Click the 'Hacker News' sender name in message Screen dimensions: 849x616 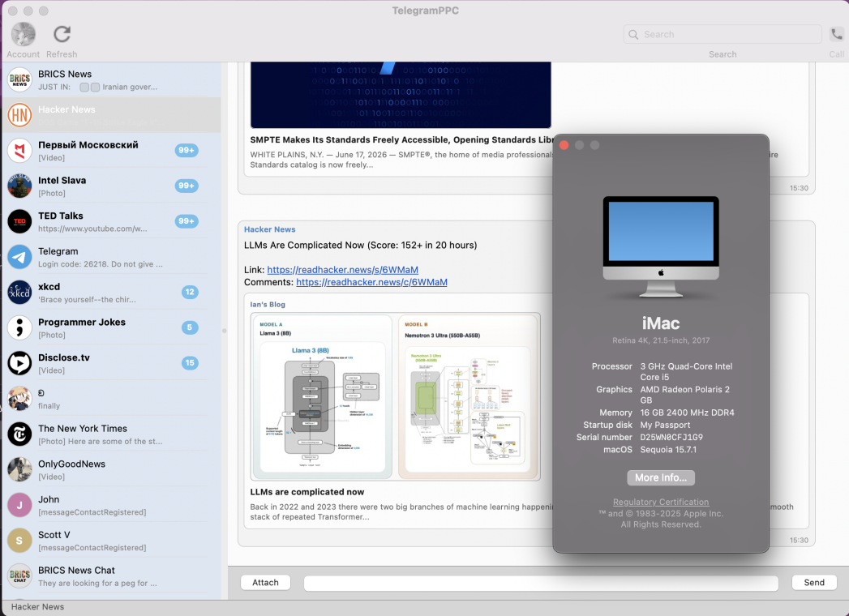(270, 229)
